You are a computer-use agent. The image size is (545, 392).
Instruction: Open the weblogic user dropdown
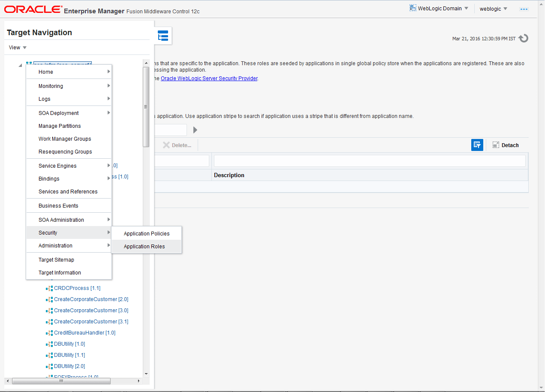493,9
